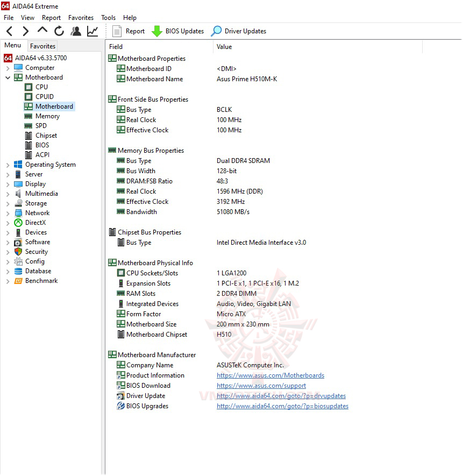Click the Operating System Windows icon

(18, 165)
